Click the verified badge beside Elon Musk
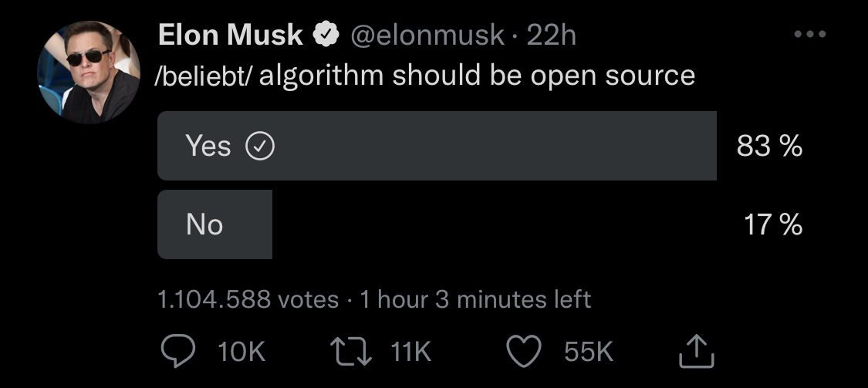The image size is (868, 388). click(x=326, y=35)
